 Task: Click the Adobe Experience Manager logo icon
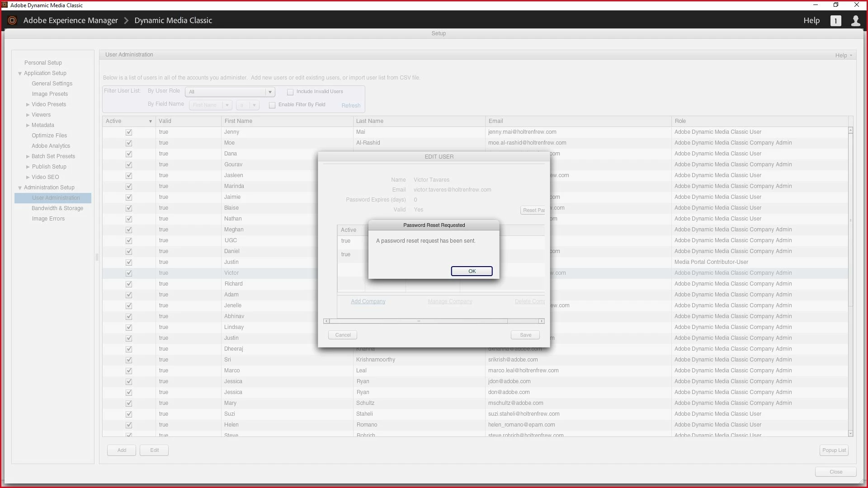click(12, 20)
